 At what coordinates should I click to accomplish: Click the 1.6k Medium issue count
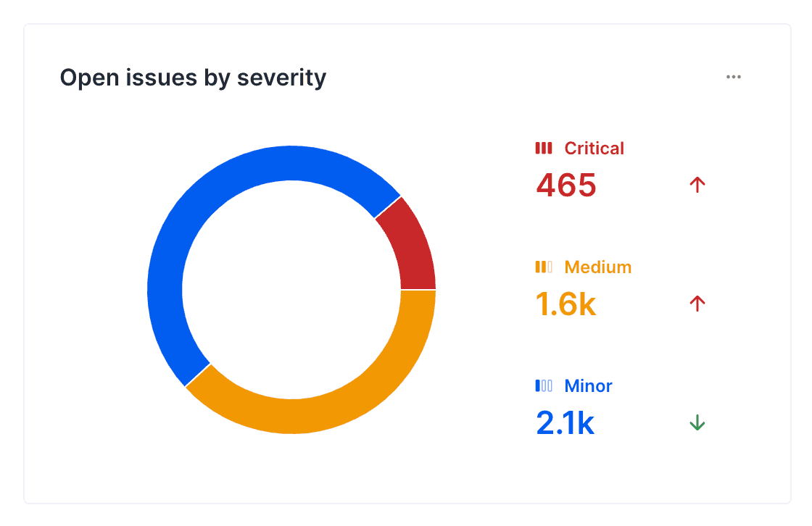click(565, 304)
